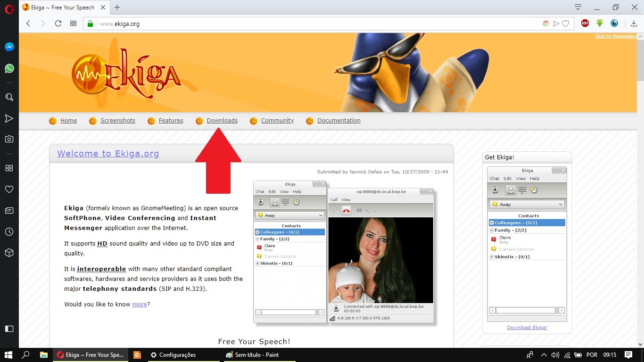
Task: Open WhatsApp in the Opera sidebar
Action: point(9,69)
